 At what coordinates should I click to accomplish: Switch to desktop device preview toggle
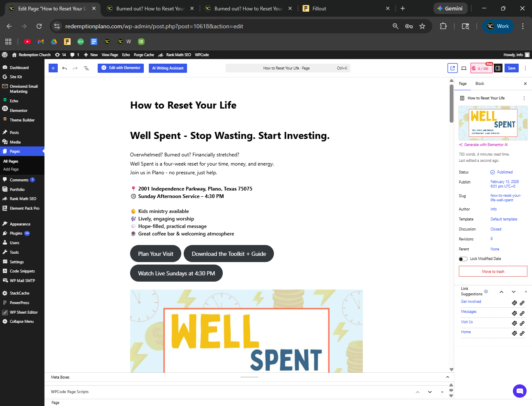(464, 68)
